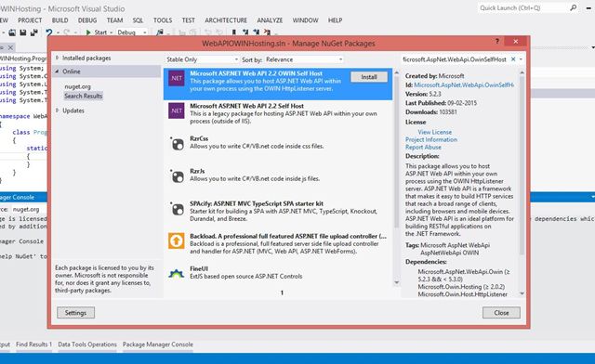The image size is (595, 364).
Task: Click the Save All toolbar icon
Action: point(34,32)
